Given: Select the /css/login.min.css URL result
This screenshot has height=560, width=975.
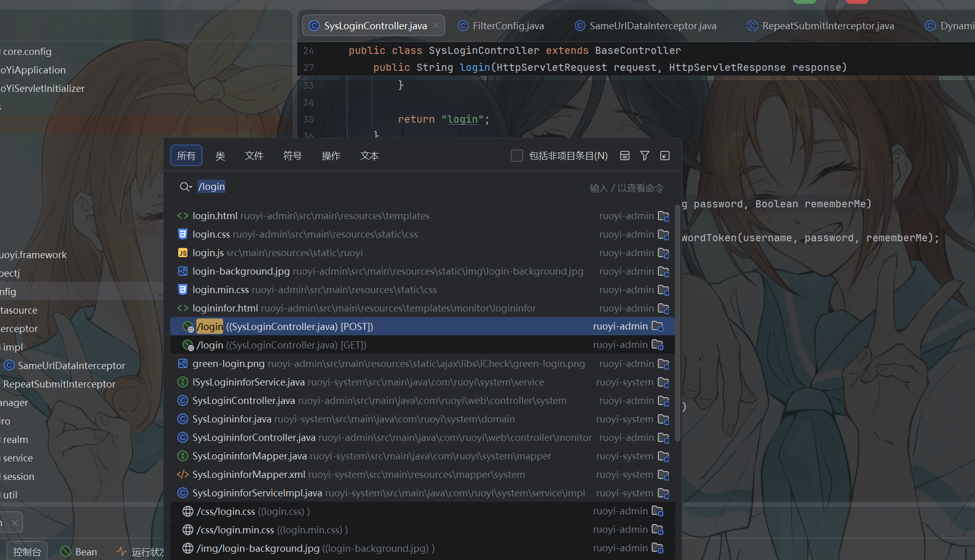Looking at the screenshot, I should coord(422,530).
